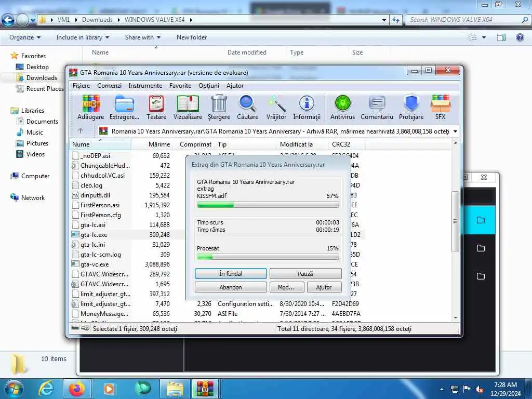
Task: Expand the Explorer address bar history dropdown
Action: [x=384, y=20]
